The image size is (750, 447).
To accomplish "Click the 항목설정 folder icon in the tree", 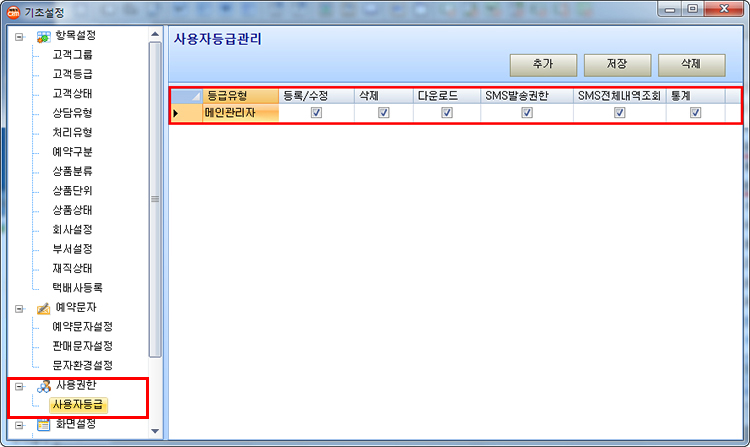I will click(x=43, y=36).
